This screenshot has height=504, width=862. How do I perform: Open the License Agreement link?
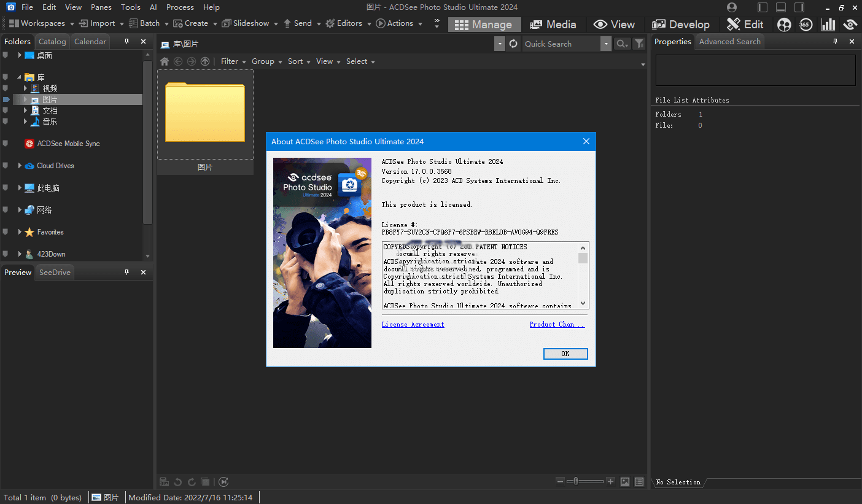click(413, 324)
